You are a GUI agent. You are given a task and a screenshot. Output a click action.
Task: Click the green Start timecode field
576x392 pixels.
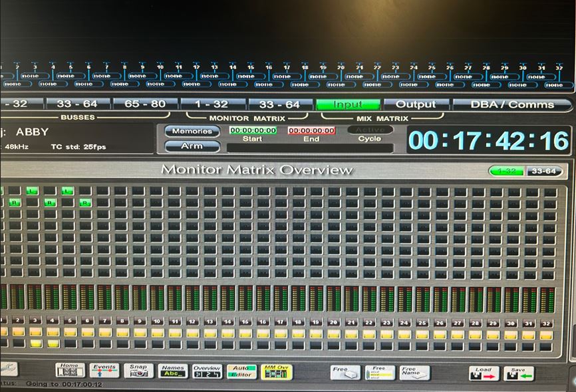tap(253, 130)
